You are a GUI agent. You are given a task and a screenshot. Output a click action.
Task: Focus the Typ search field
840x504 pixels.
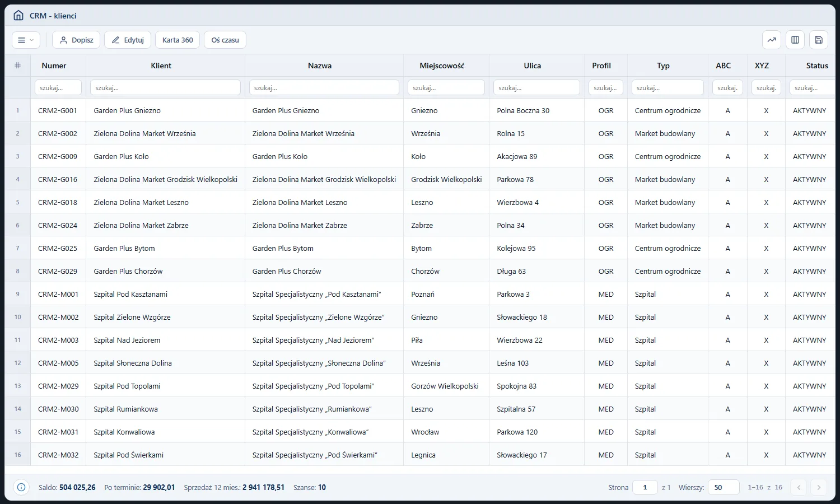click(668, 88)
